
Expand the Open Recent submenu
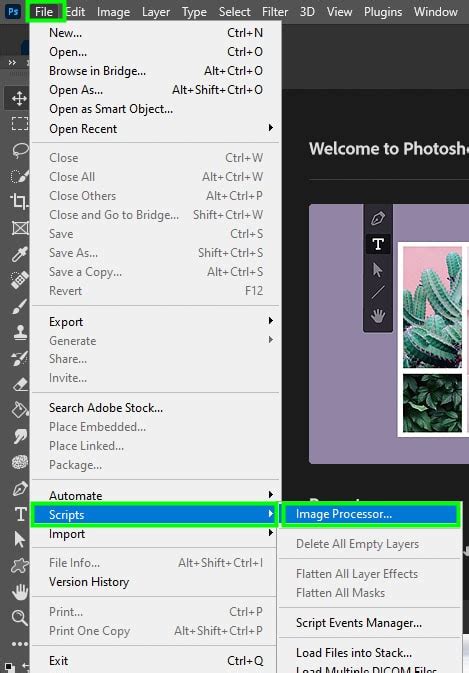(x=155, y=128)
